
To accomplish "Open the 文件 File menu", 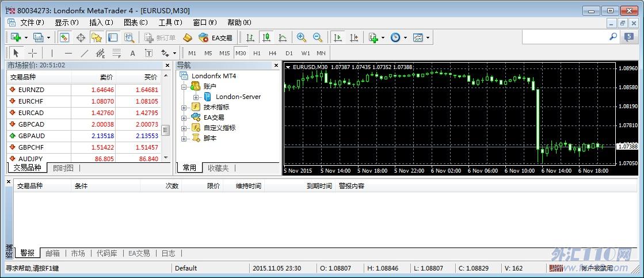I will [32, 22].
